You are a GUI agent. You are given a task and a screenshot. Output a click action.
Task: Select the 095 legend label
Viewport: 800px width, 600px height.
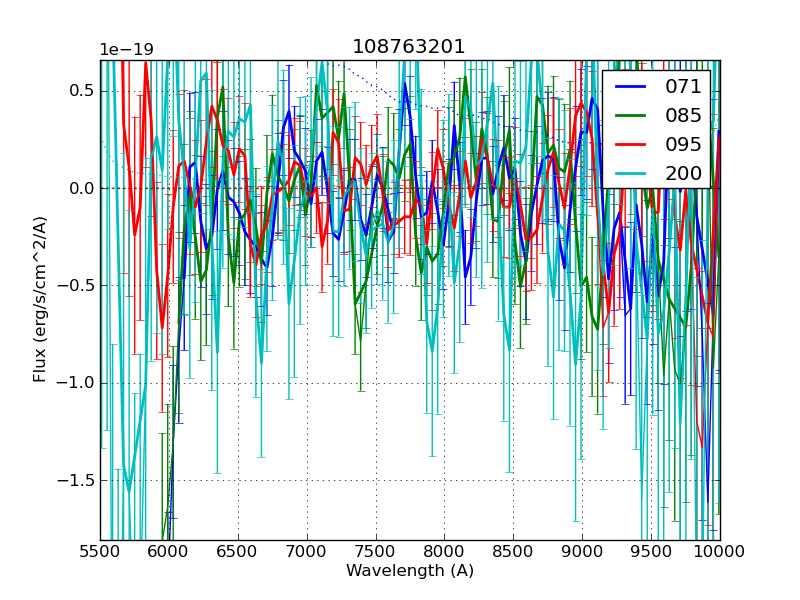coord(684,144)
